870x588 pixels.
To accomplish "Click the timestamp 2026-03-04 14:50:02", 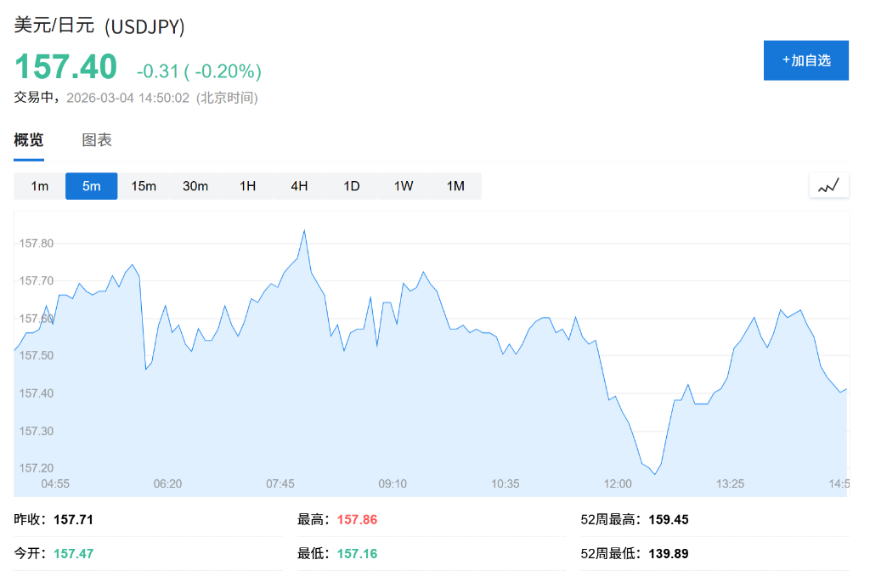I will pyautogui.click(x=127, y=99).
